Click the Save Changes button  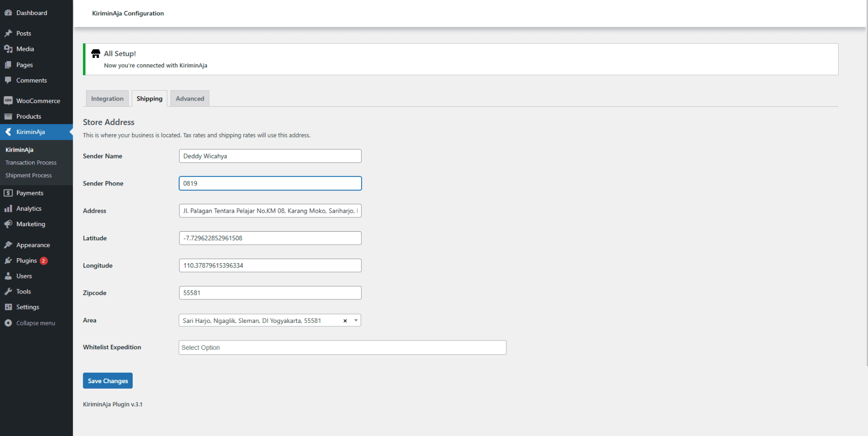tap(108, 381)
